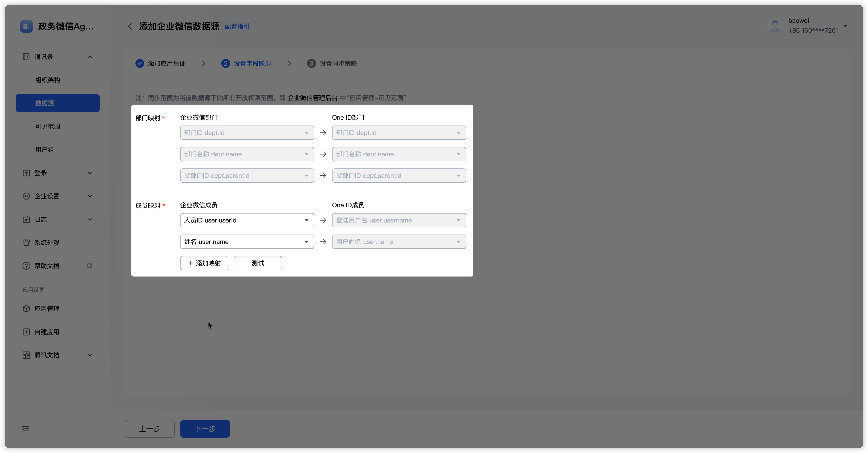This screenshot has width=868, height=453.
Task: Expand the 登录 sidebar section
Action: (x=90, y=173)
